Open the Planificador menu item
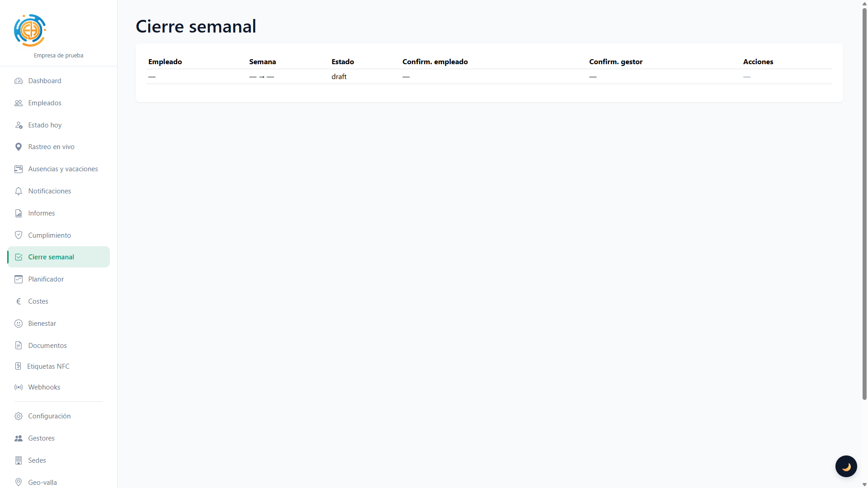 point(46,279)
